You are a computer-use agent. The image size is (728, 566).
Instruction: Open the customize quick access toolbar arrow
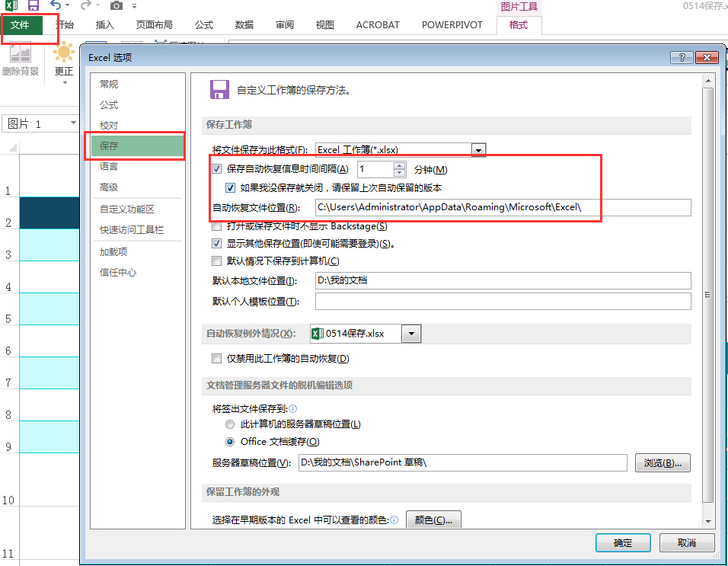134,6
